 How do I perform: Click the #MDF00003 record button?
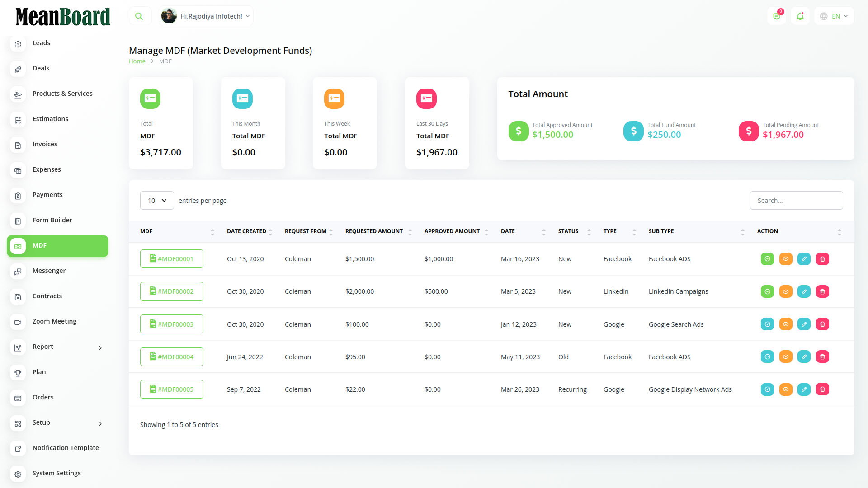pos(172,324)
